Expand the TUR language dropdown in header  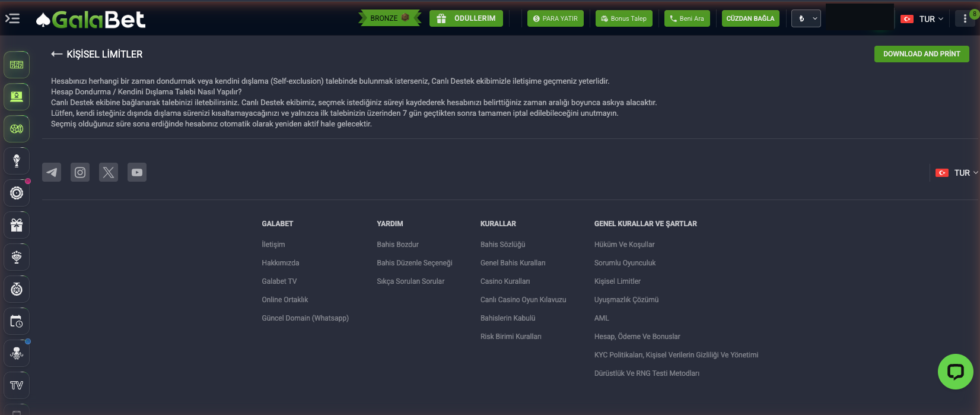922,19
